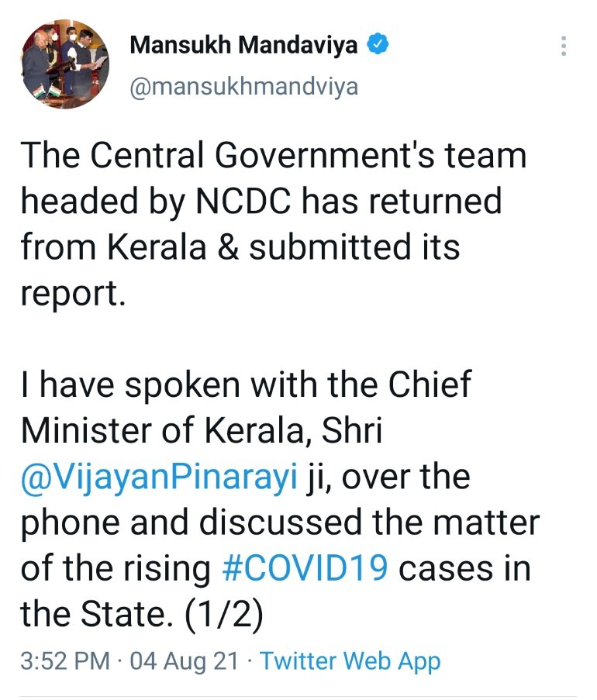Viewport: 597px width, 700px height.
Task: Click the 3:52 PM timestamp
Action: pyautogui.click(x=65, y=661)
